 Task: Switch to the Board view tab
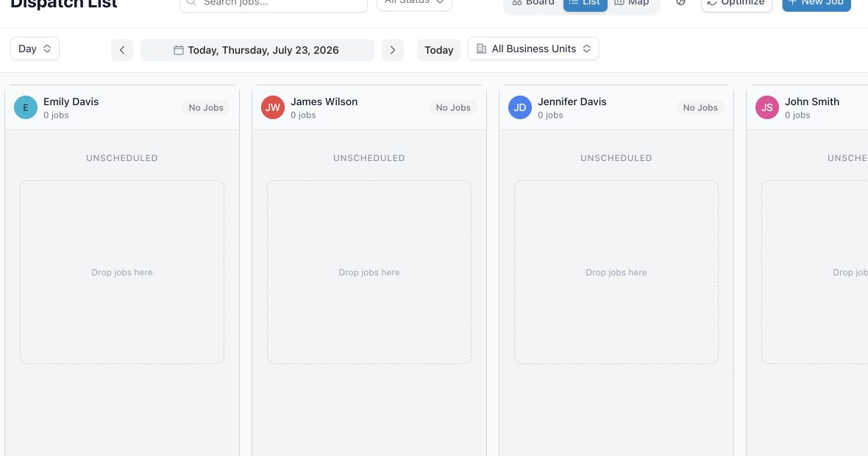[x=533, y=4]
